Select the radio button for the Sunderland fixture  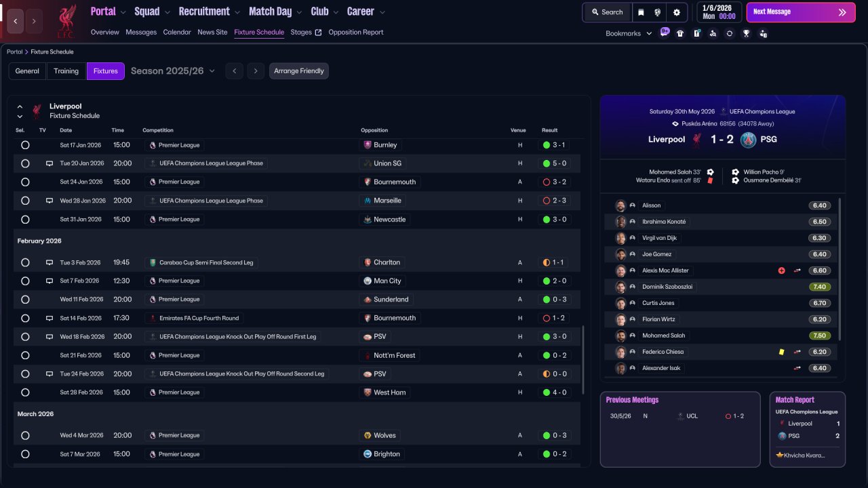tap(25, 300)
